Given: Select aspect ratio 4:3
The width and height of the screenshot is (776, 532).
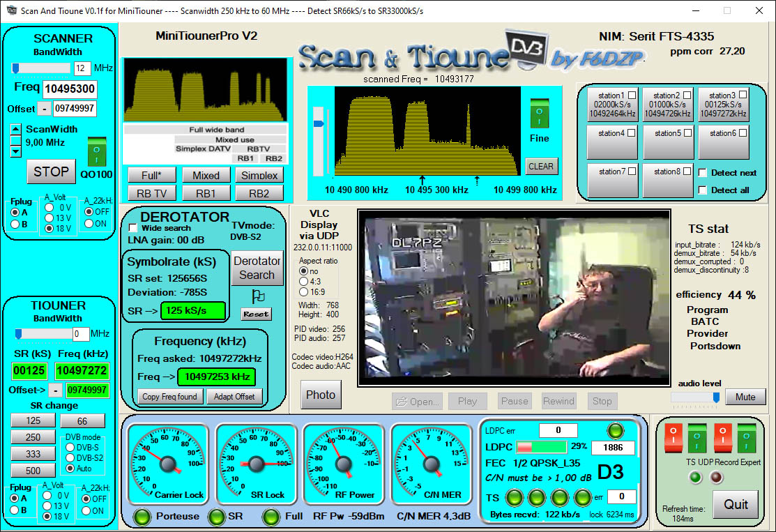Looking at the screenshot, I should (303, 282).
